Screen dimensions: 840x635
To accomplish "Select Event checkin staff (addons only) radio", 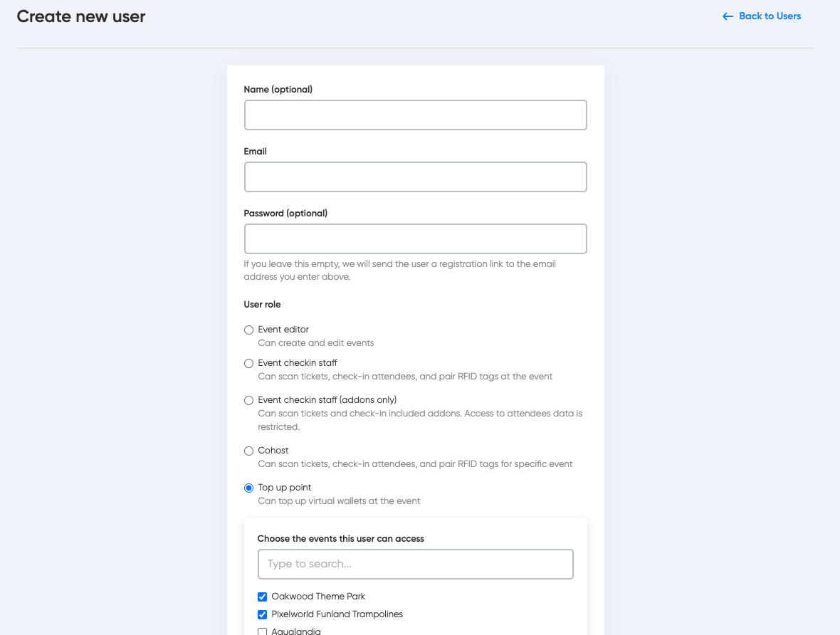I will [248, 400].
